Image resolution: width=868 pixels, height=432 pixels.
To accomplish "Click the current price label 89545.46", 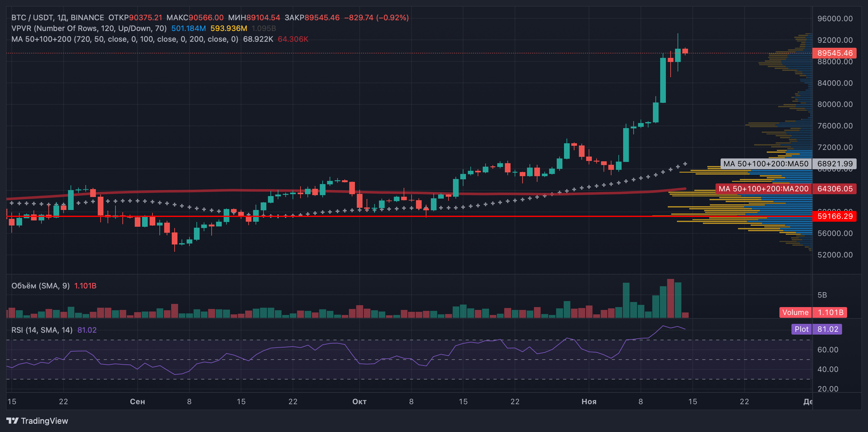I will (x=835, y=53).
